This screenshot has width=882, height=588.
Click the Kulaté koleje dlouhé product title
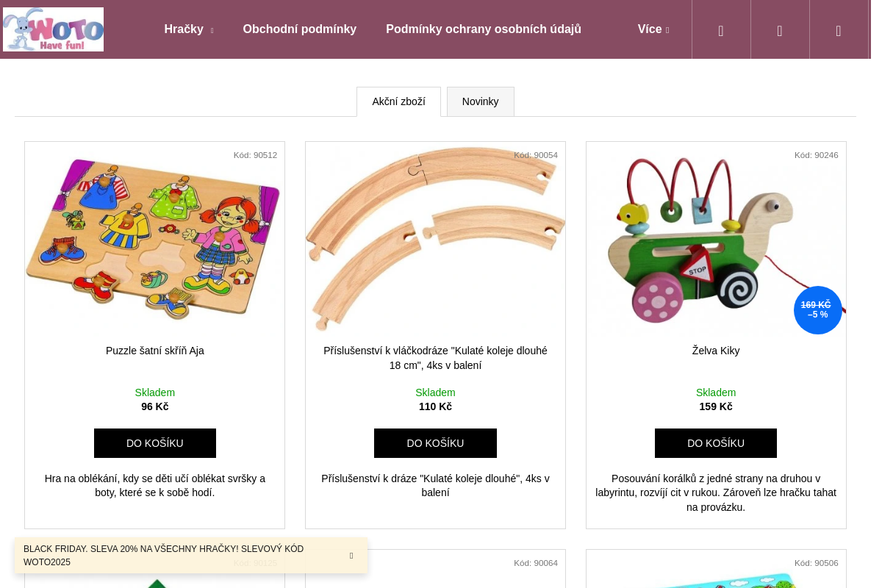(435, 358)
